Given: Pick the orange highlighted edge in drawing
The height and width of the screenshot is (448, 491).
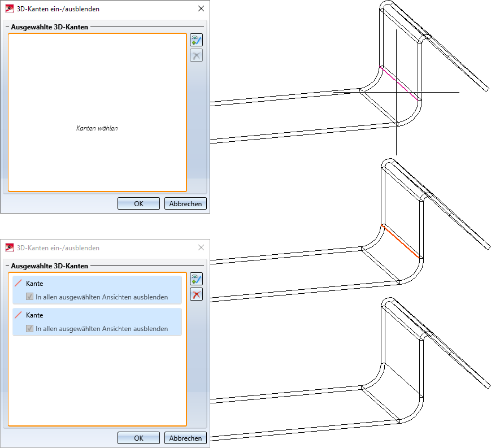Looking at the screenshot, I should point(401,241).
